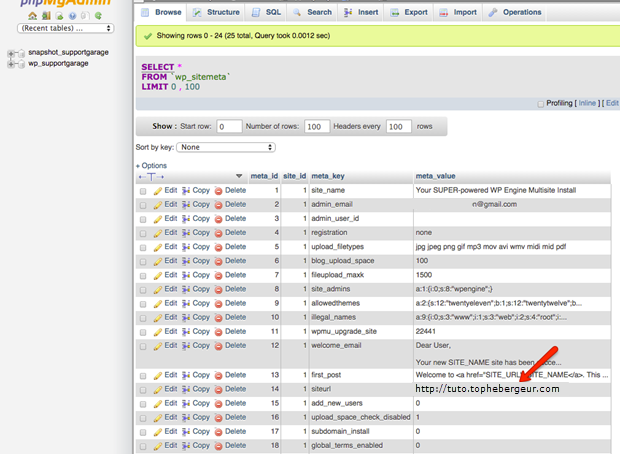620x454 pixels.
Task: Click pencil Edit icon for fileupload_maxk row
Action: coord(158,276)
